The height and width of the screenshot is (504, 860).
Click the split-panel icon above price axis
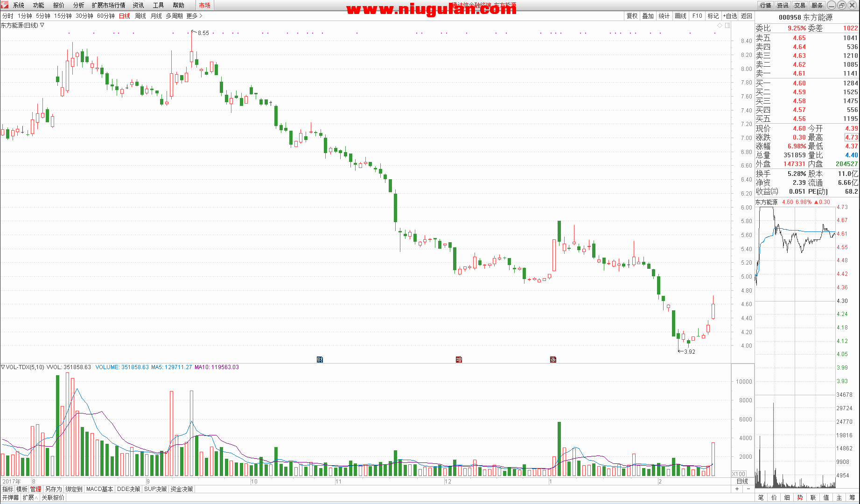click(727, 25)
